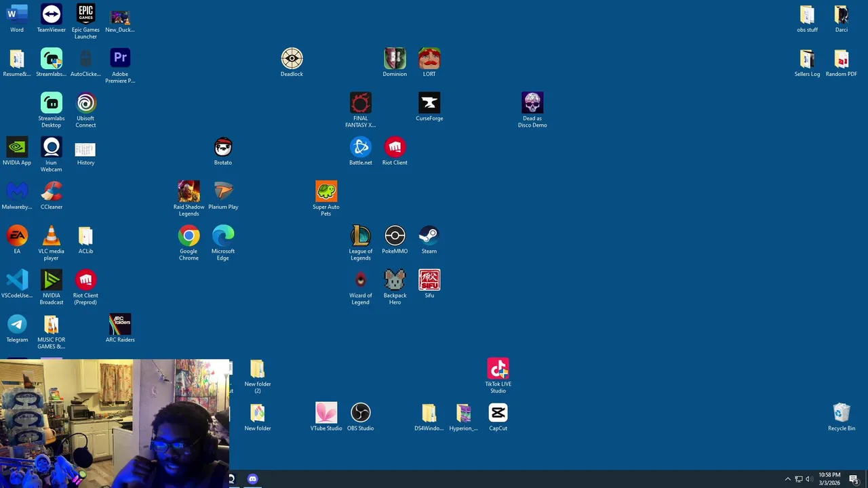Open the NVIDIA Broadcast icon

(52, 280)
